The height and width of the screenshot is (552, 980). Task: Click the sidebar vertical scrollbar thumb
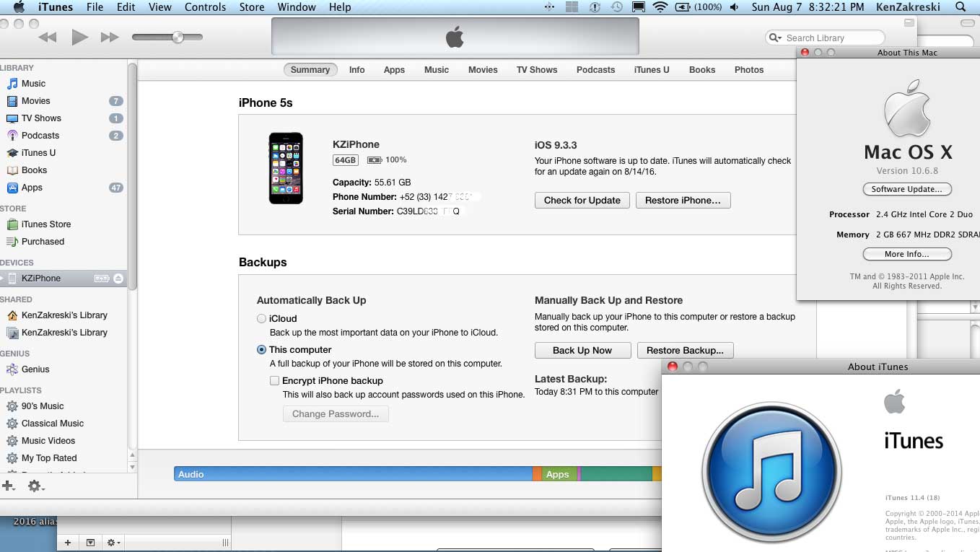pos(132,177)
